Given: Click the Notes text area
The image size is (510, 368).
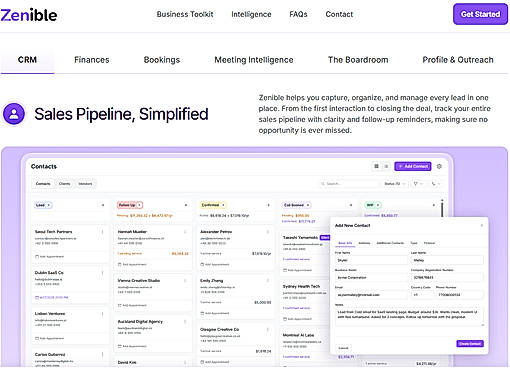Looking at the screenshot, I should [x=409, y=316].
